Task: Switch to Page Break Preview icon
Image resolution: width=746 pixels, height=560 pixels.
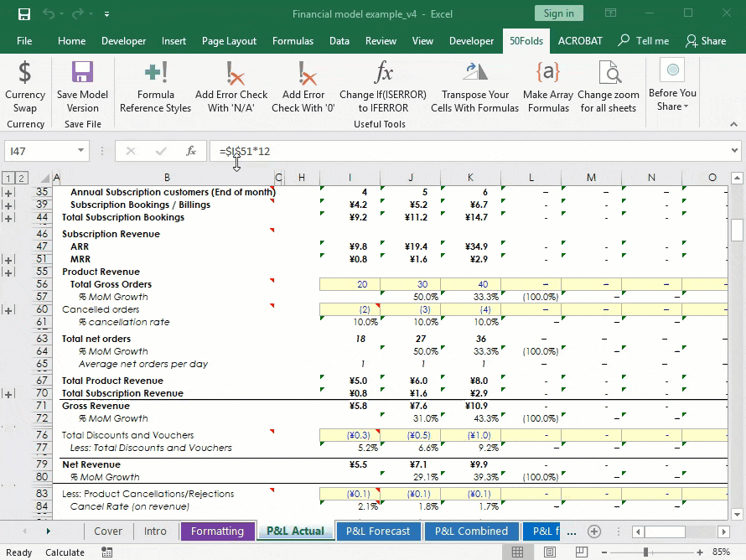Action: [x=582, y=552]
